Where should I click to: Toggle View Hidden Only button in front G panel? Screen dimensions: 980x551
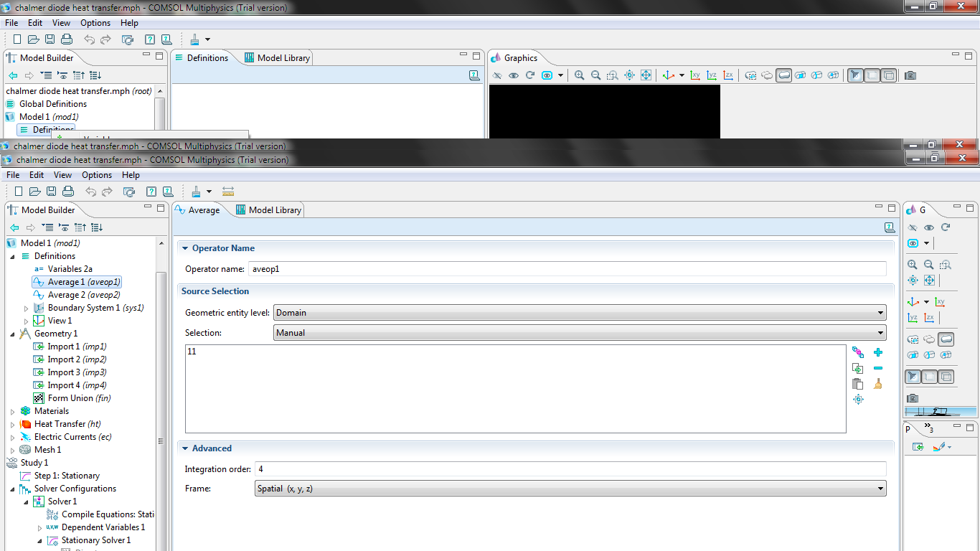click(913, 243)
